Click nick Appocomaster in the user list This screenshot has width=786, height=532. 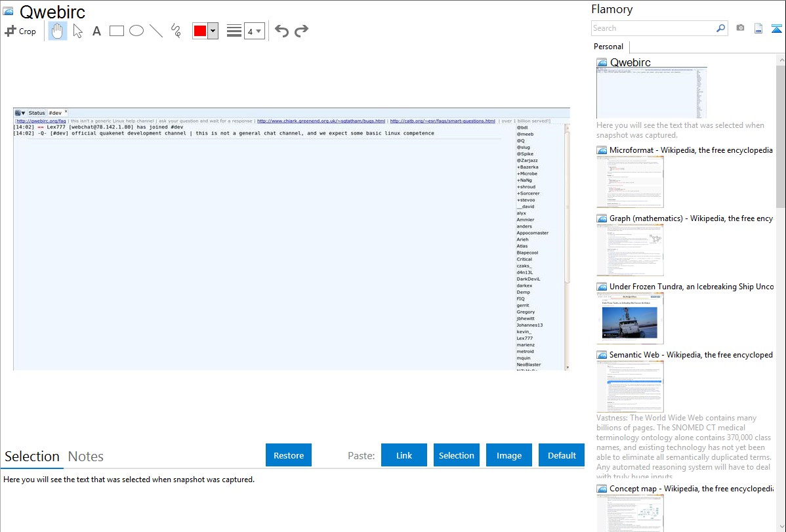(x=532, y=233)
